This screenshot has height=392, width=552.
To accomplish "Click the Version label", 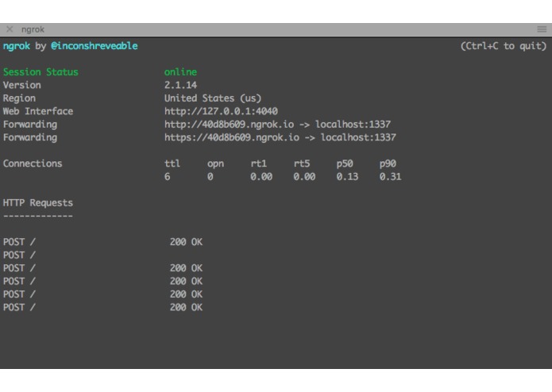I will [21, 85].
